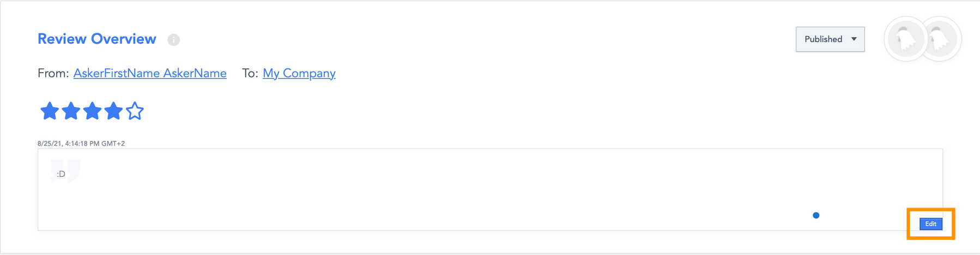
Task: Click the "To:" label
Action: tap(250, 73)
